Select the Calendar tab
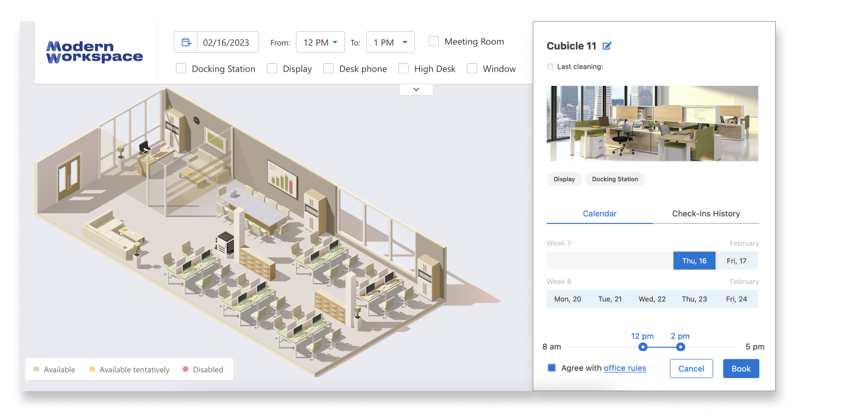868x419 pixels. click(x=599, y=214)
